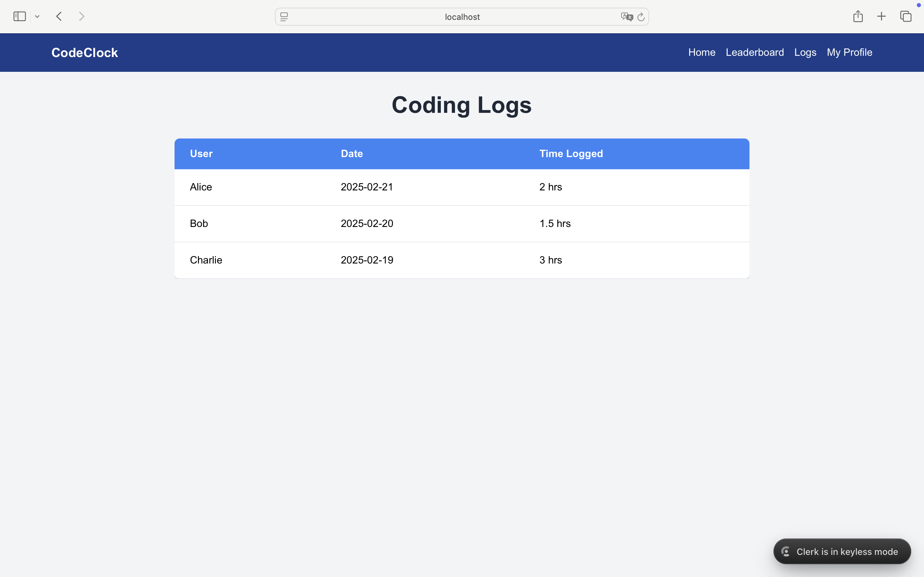Click the forward navigation arrow
The height and width of the screenshot is (577, 924).
coord(81,16)
